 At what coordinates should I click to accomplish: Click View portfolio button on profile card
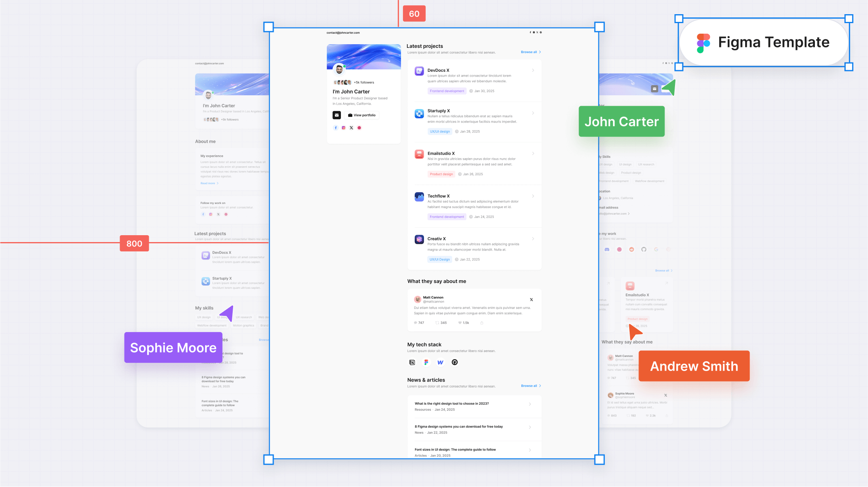pos(362,115)
